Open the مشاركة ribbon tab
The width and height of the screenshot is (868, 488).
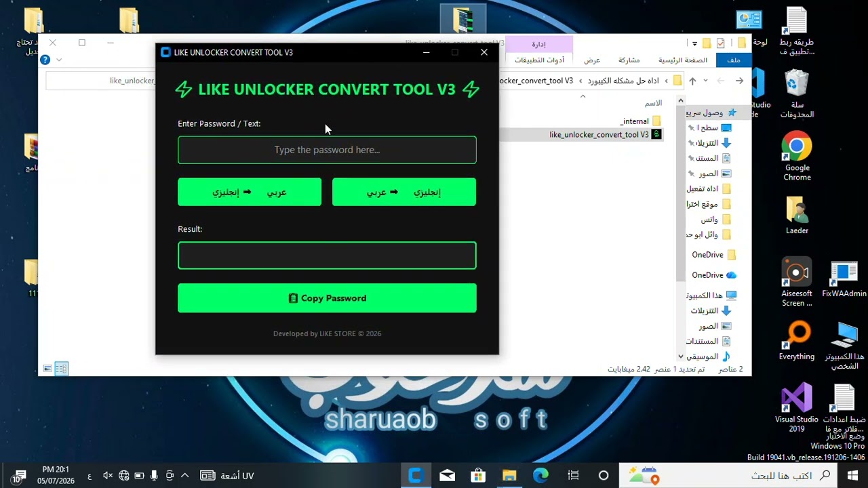pyautogui.click(x=629, y=60)
